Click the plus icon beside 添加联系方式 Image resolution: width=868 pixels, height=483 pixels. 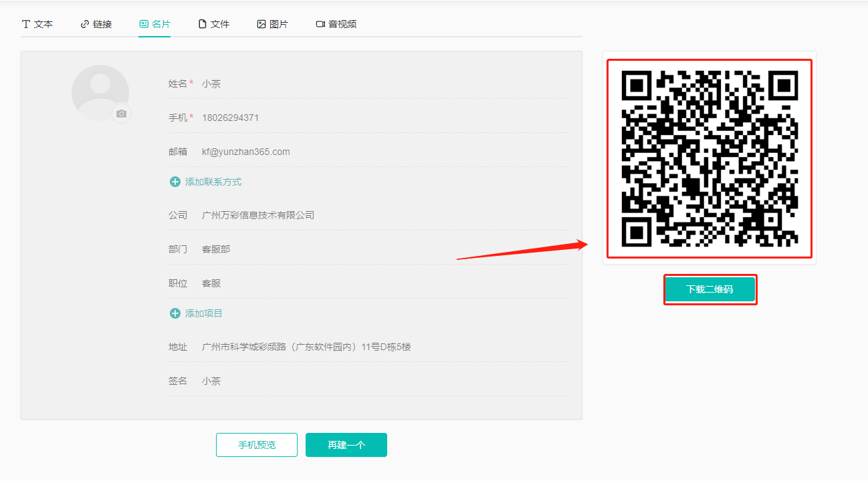coord(175,182)
